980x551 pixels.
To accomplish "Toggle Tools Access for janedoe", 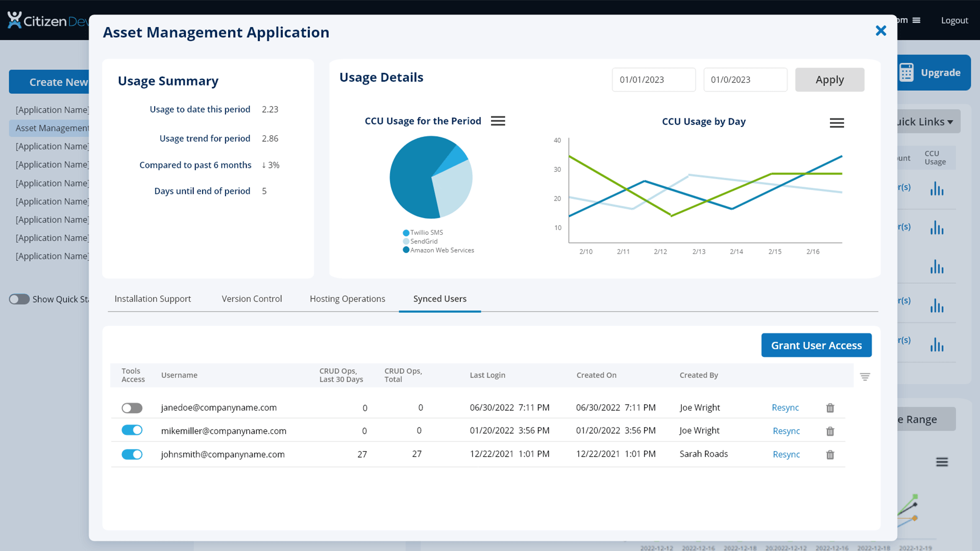I will click(x=132, y=407).
